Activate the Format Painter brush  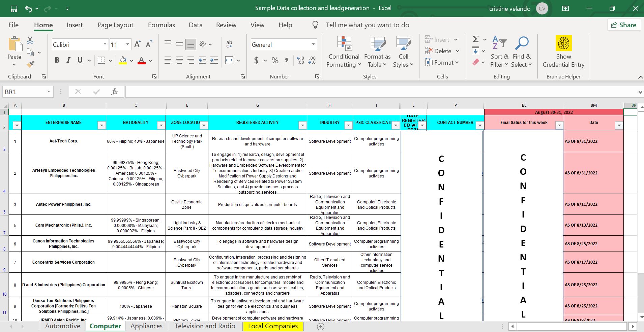[x=30, y=64]
